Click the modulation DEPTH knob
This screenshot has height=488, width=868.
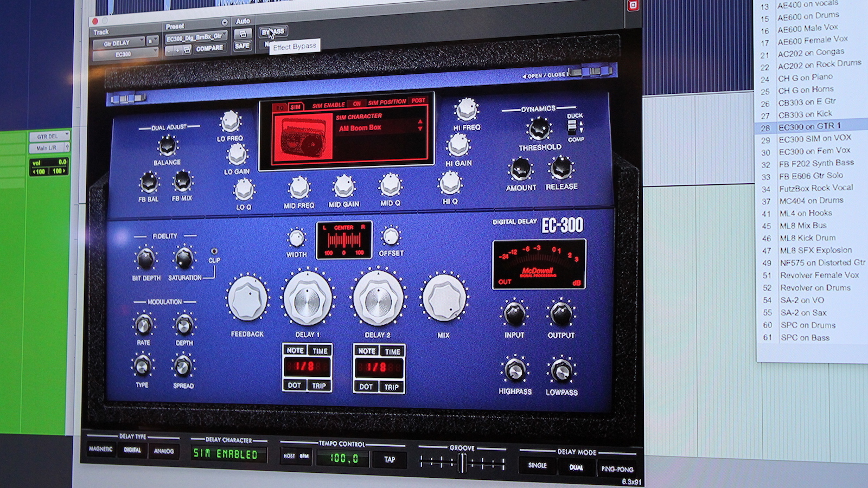pyautogui.click(x=183, y=325)
